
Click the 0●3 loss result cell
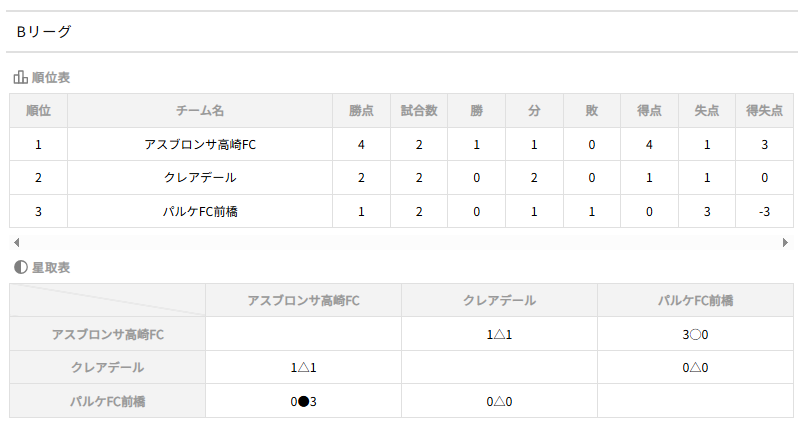[303, 401]
